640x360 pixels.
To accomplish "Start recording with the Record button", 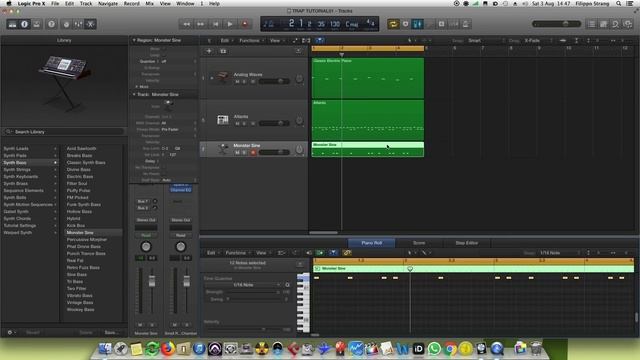I will (x=244, y=24).
